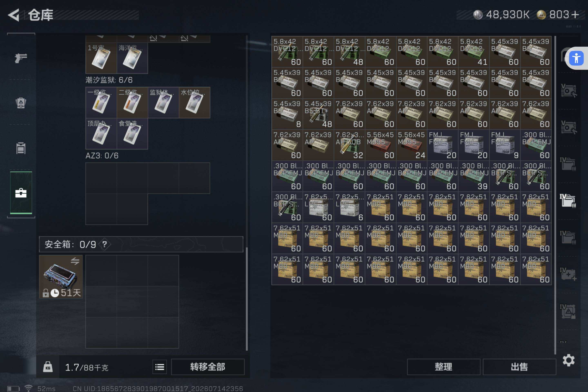Click the WiFi signal status icon
The image size is (588, 392).
click(29, 388)
